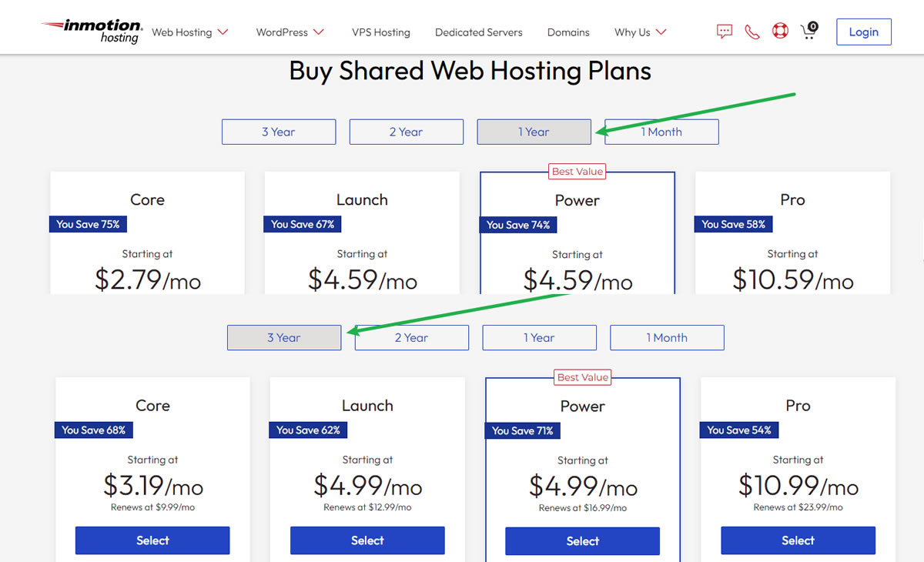The image size is (924, 562).
Task: Select the upper 1 Month billing term
Action: pyautogui.click(x=662, y=132)
